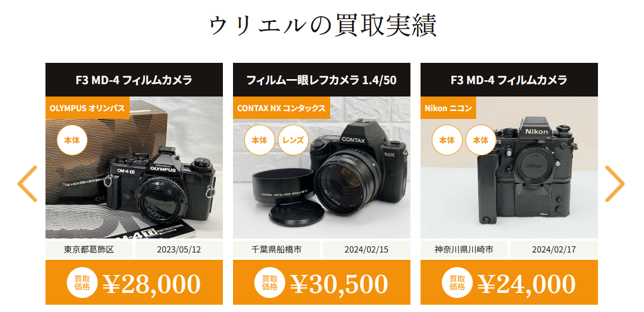Screen dimensions: 644x312
Task: Click 買取価格 circle beside ¥30,500
Action: tap(270, 282)
